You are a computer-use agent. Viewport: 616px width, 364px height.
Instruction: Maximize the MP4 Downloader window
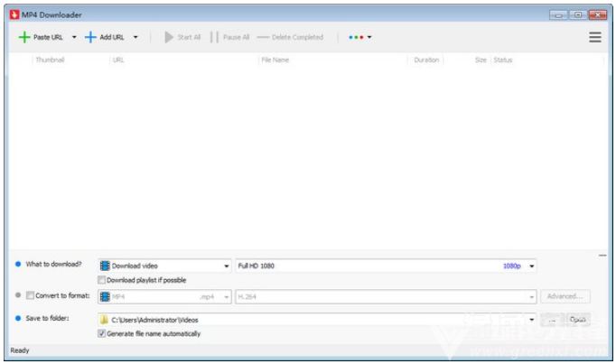[x=578, y=15]
